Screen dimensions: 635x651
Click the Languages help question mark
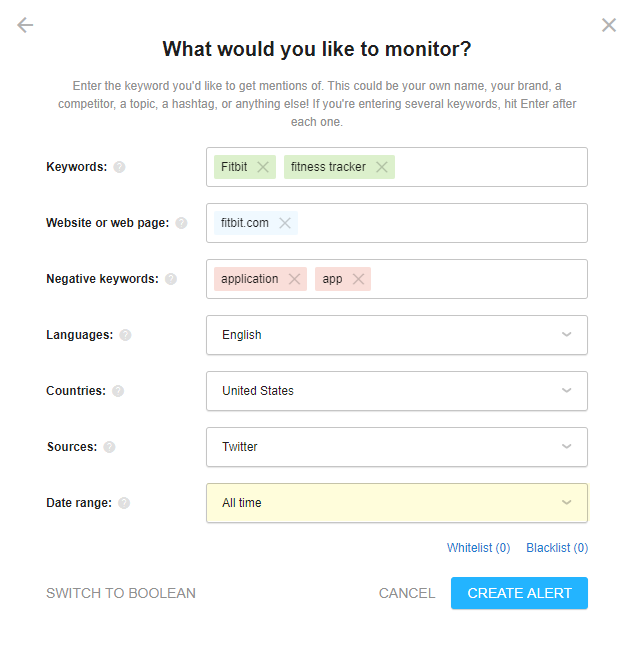pos(125,335)
